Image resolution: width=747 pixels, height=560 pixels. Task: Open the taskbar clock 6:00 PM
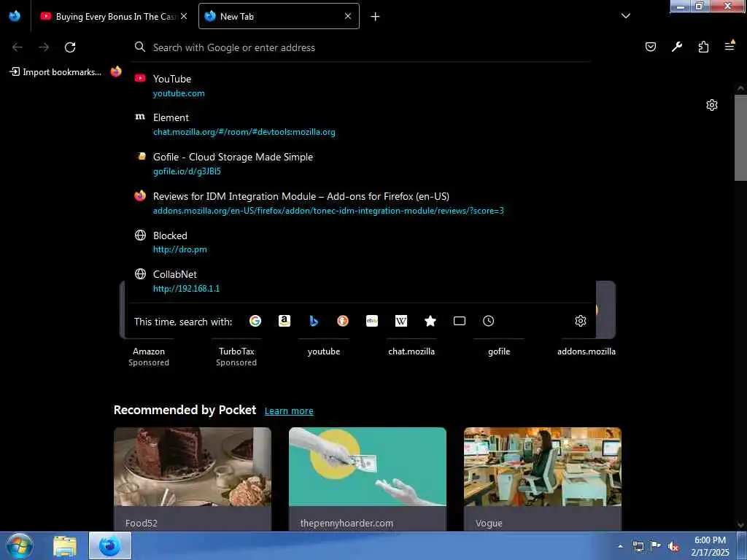(710, 546)
